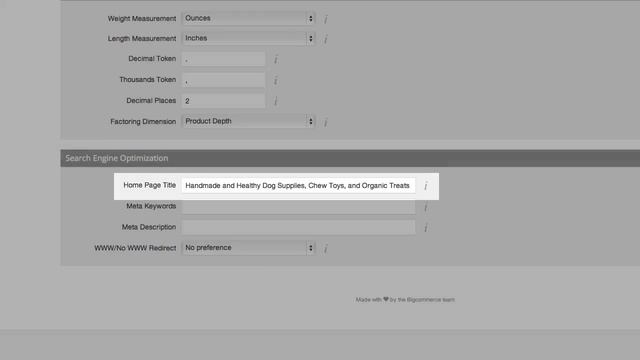Click the Meta Keywords label

151,206
